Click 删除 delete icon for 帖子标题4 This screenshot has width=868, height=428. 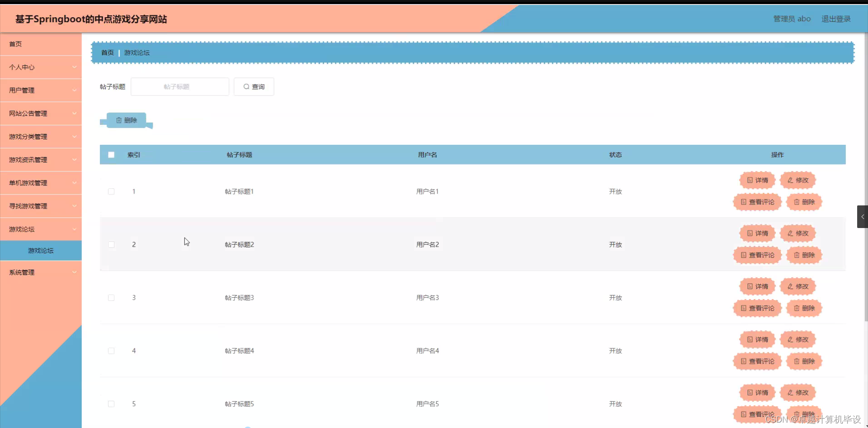tap(804, 361)
